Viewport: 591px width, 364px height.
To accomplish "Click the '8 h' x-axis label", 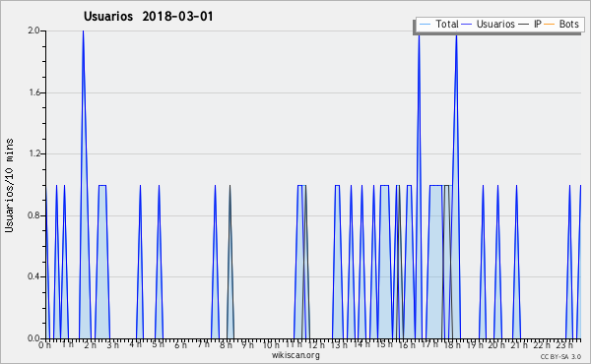I will (x=226, y=344).
